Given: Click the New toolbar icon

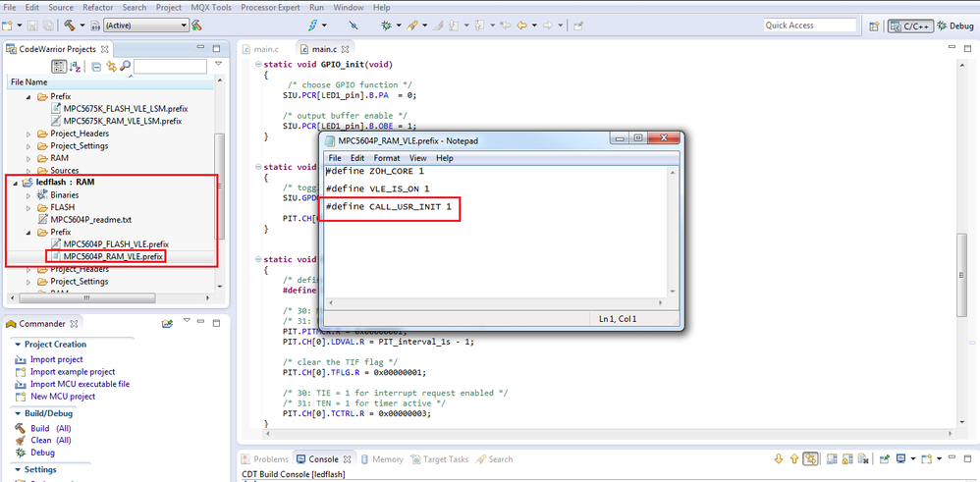Looking at the screenshot, I should point(8,26).
